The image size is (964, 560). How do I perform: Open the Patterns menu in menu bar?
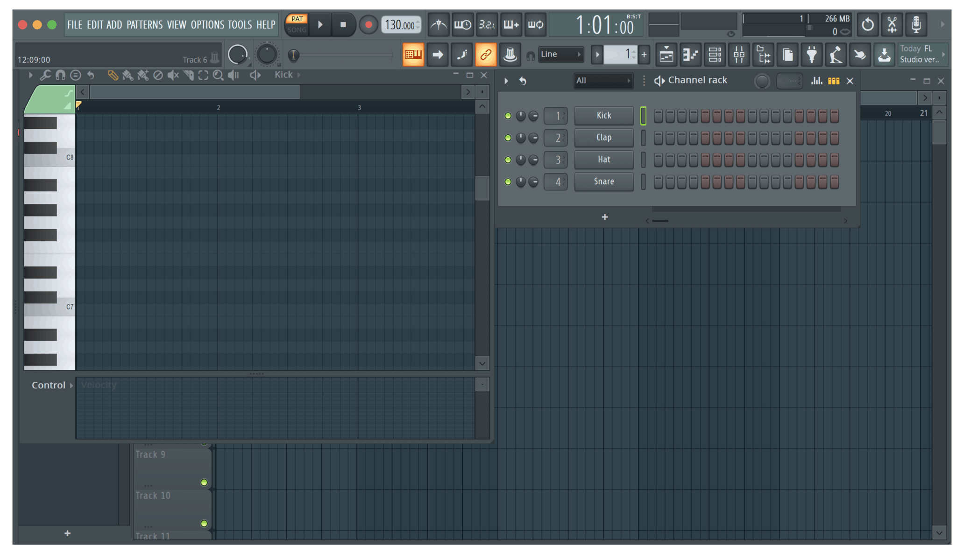coord(145,24)
